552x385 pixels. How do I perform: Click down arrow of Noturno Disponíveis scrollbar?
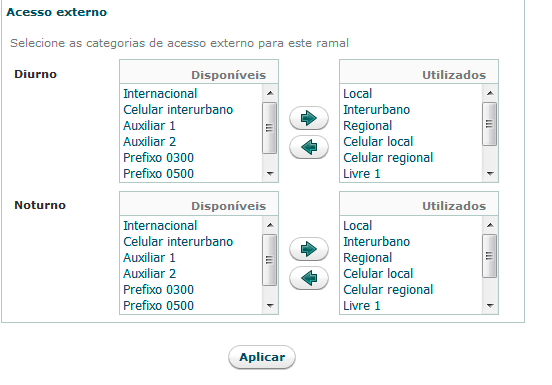270,305
